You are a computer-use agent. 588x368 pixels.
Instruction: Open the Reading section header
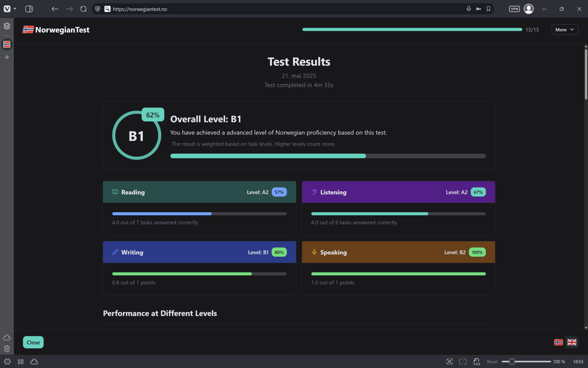coord(200,192)
